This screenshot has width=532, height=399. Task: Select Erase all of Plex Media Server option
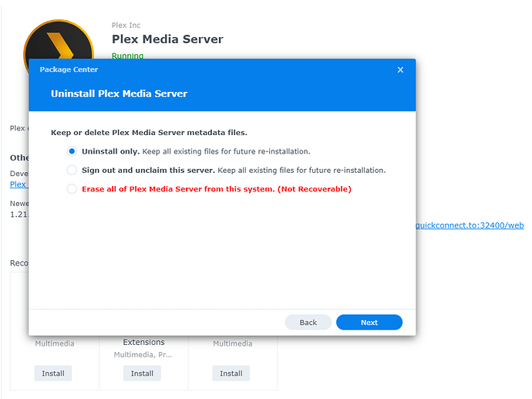(x=72, y=189)
